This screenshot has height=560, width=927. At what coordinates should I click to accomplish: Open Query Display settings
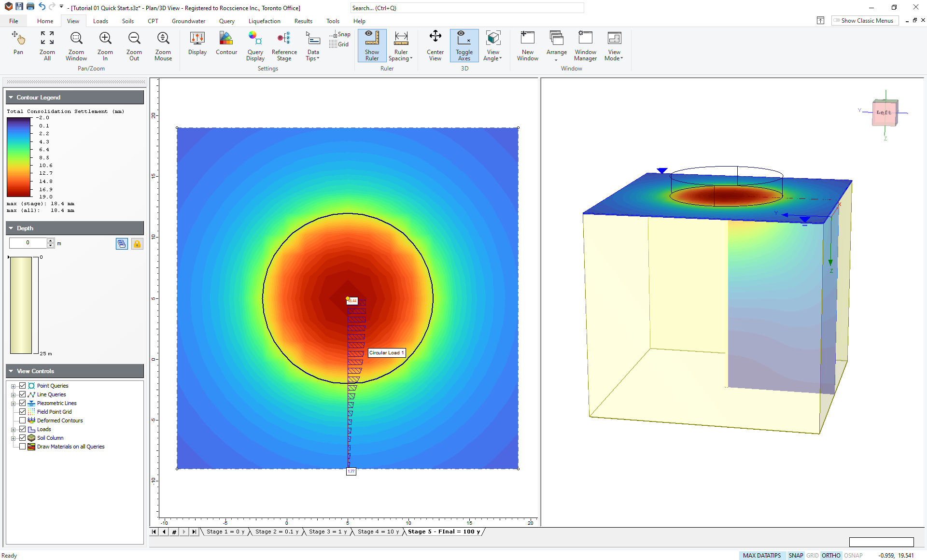255,45
